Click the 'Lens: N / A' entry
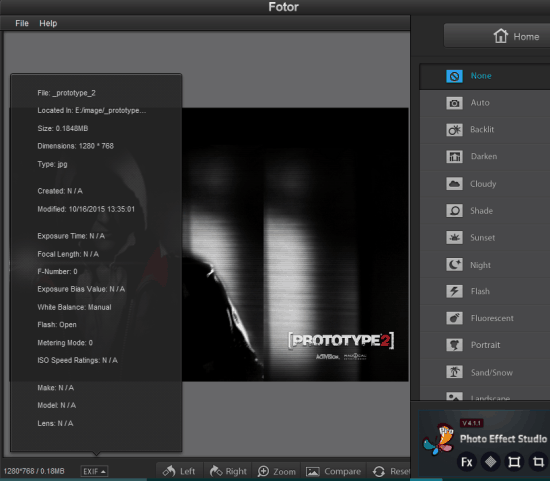The width and height of the screenshot is (550, 481). (55, 423)
